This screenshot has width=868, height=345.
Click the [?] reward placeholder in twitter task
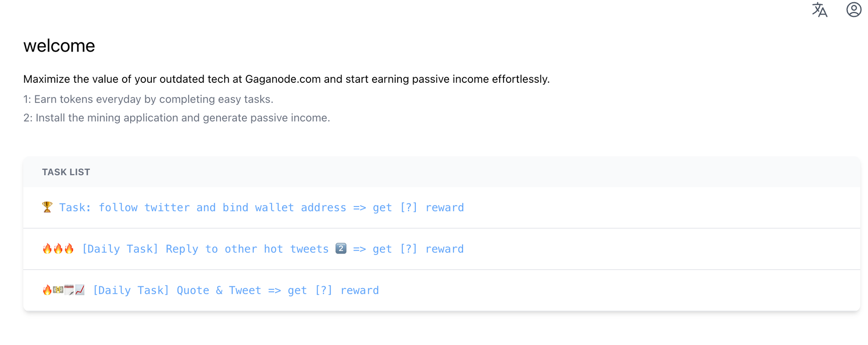pos(408,208)
